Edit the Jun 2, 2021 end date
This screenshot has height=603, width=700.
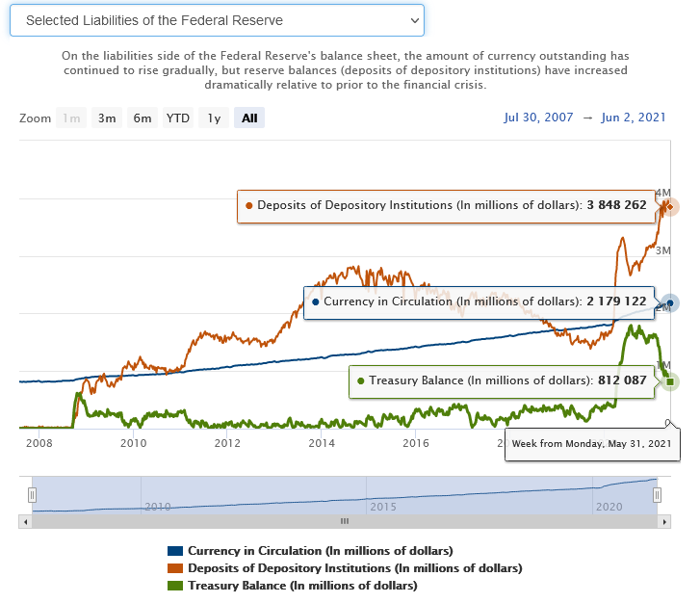point(633,117)
